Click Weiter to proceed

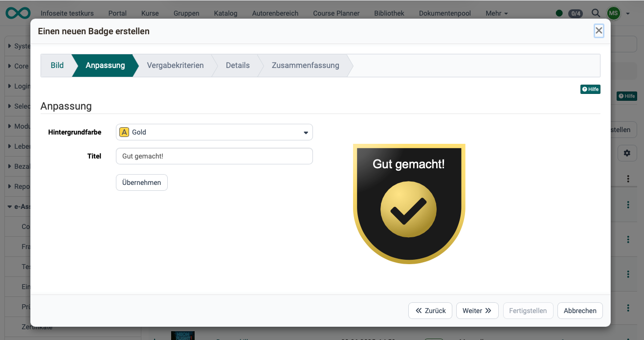[477, 311]
